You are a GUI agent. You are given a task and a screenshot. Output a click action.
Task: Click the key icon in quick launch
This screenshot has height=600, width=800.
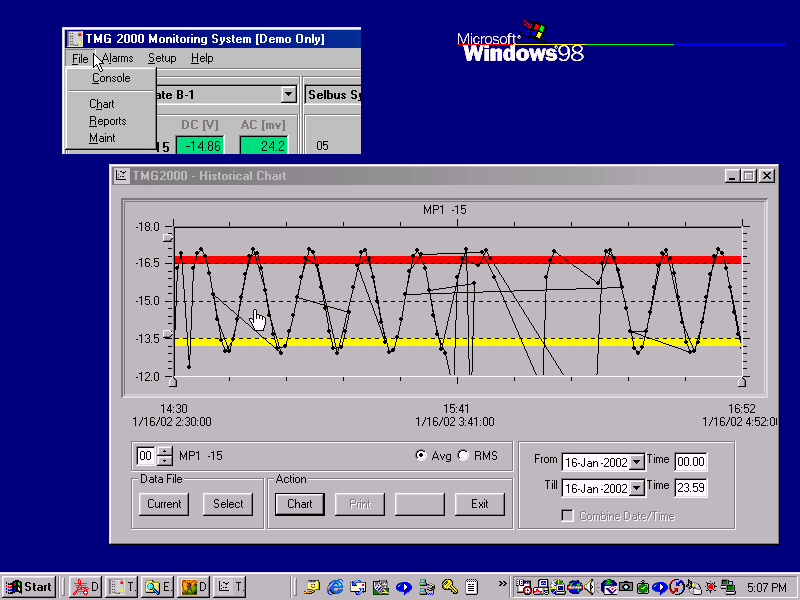pos(450,587)
